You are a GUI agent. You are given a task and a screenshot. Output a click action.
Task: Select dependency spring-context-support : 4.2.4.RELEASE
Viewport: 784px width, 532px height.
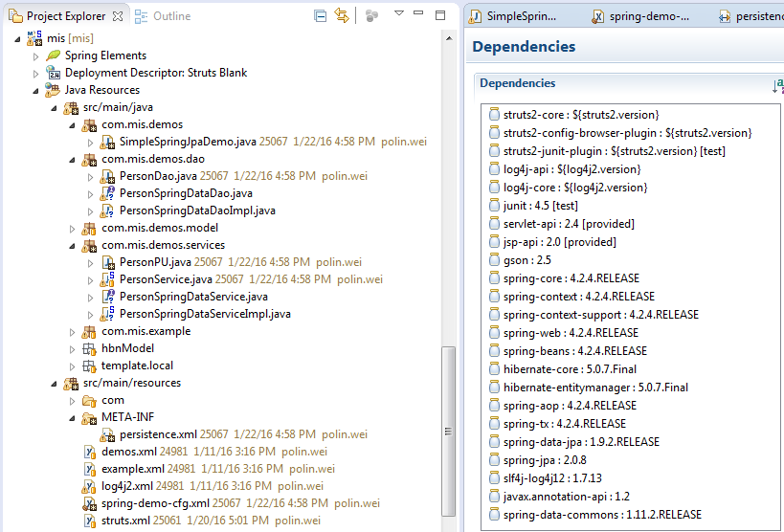click(x=601, y=315)
